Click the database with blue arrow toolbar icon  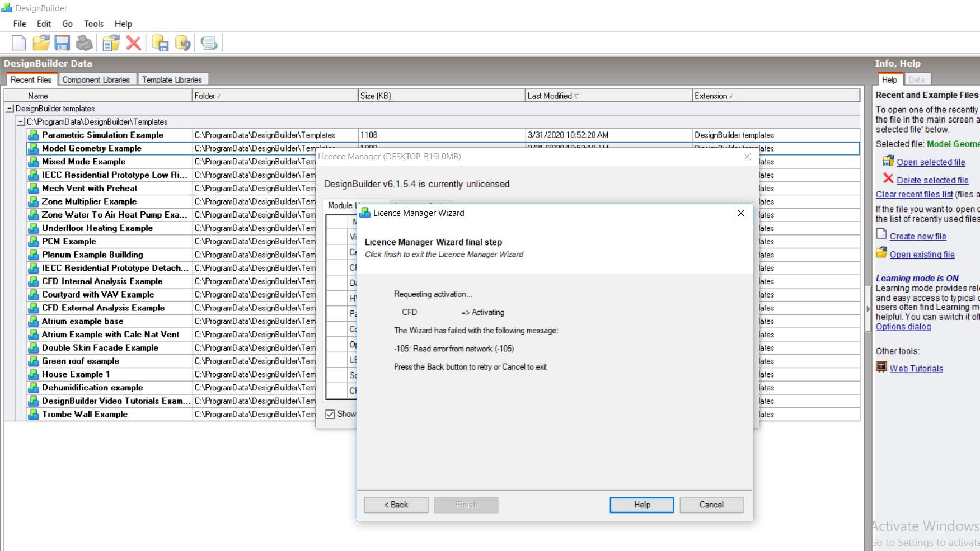182,43
